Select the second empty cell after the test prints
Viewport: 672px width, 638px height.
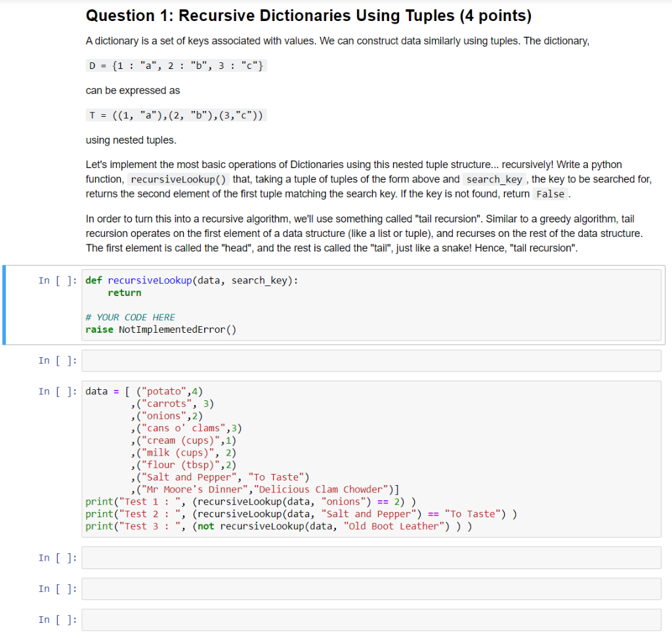371,589
